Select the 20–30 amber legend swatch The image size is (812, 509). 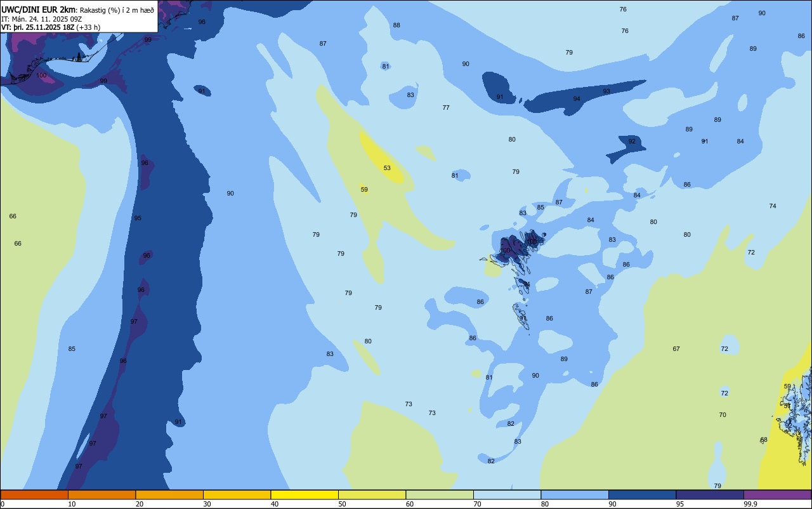(x=169, y=494)
